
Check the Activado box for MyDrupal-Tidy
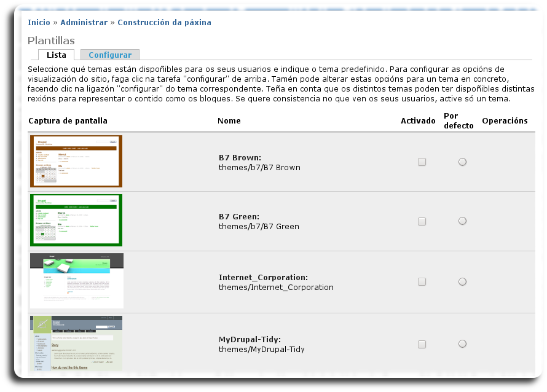coord(422,344)
